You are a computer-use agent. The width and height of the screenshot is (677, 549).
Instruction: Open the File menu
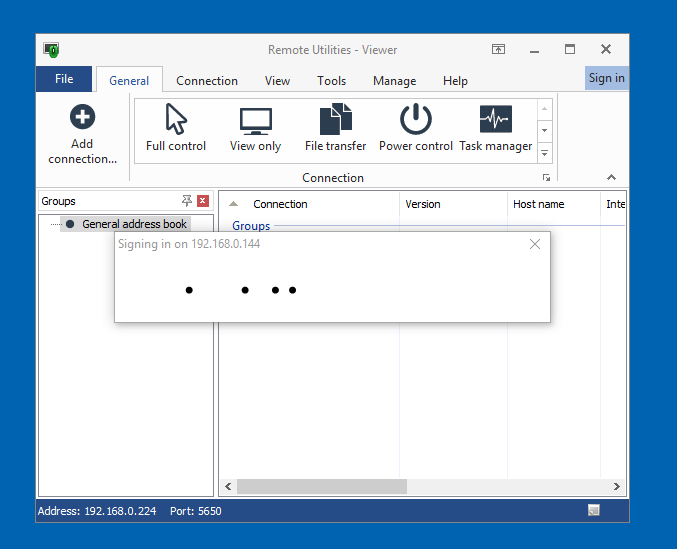[x=64, y=79]
